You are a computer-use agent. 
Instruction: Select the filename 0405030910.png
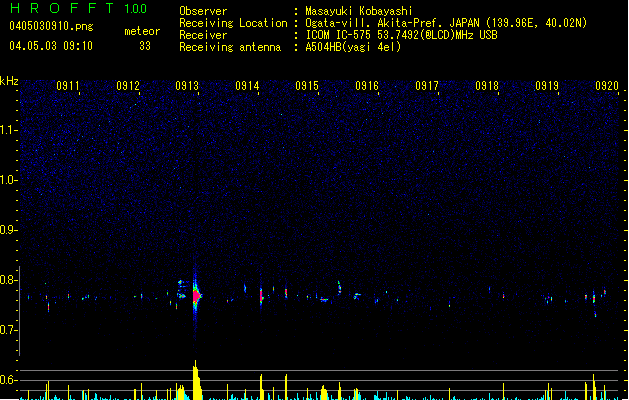51,26
